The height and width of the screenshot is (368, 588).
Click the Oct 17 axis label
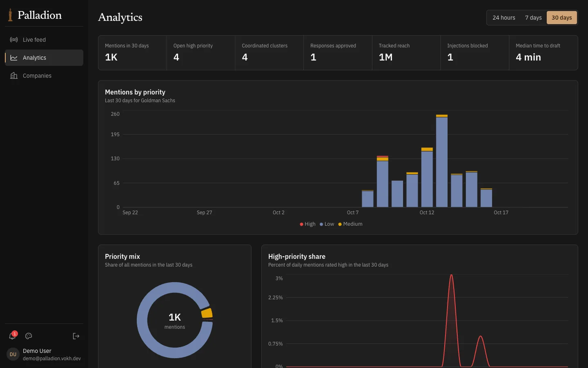pos(501,213)
